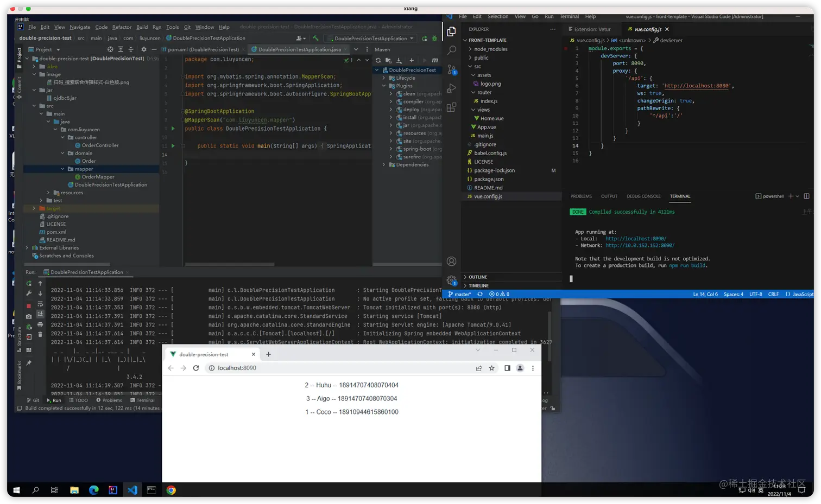The image size is (821, 504).
Task: Expand Maven Dependencies node
Action: tap(384, 165)
